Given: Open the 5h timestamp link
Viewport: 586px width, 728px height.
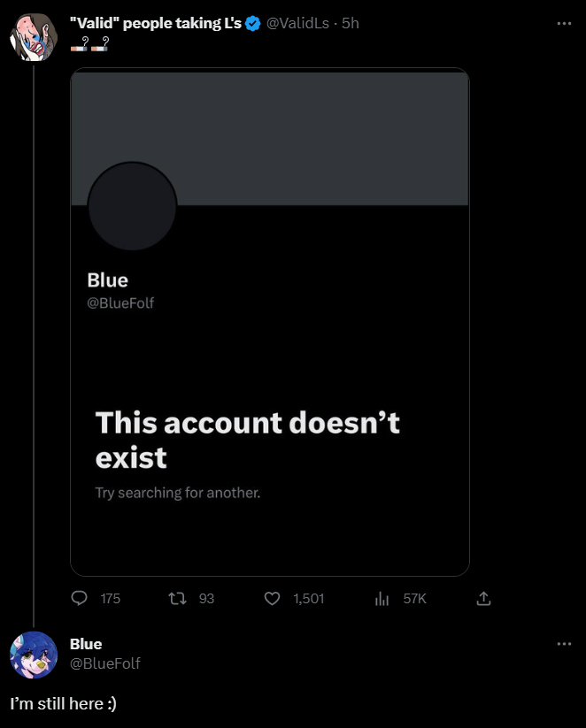Looking at the screenshot, I should pyautogui.click(x=351, y=23).
